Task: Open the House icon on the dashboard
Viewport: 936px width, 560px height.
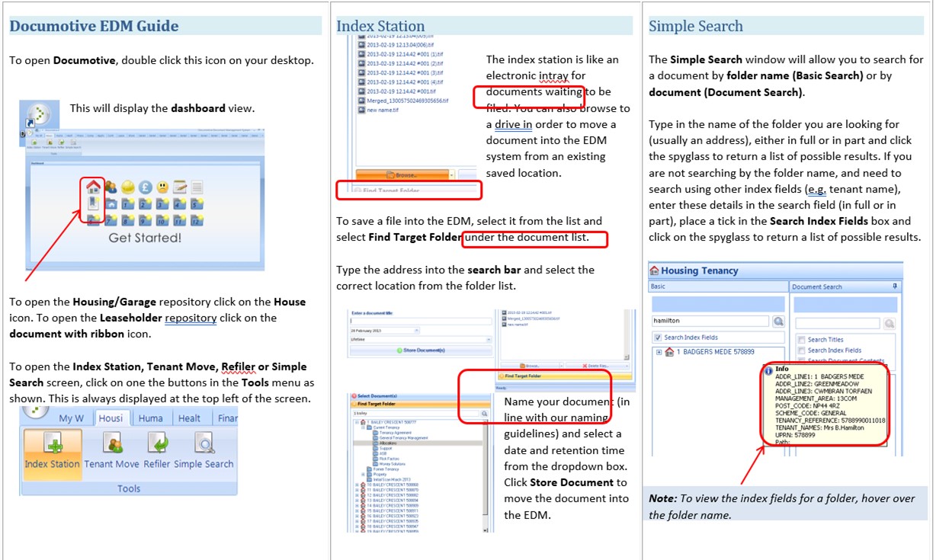Action: click(93, 187)
